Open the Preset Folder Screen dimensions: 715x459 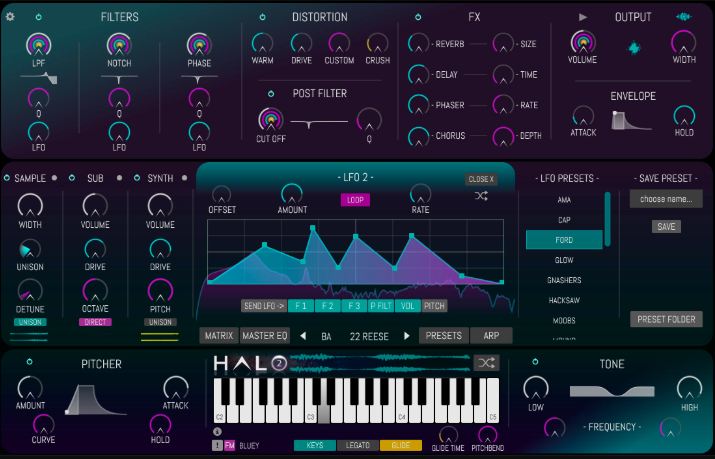(666, 319)
